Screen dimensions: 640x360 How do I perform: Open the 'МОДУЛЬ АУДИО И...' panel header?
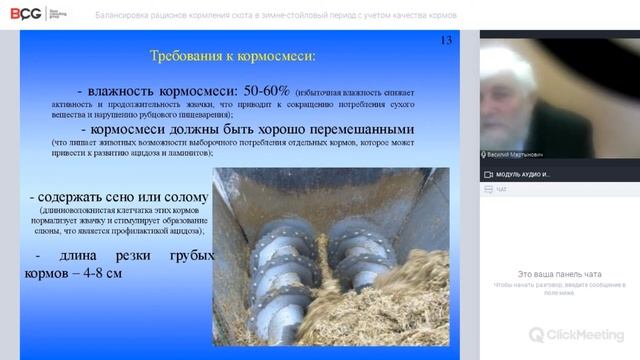pos(560,174)
